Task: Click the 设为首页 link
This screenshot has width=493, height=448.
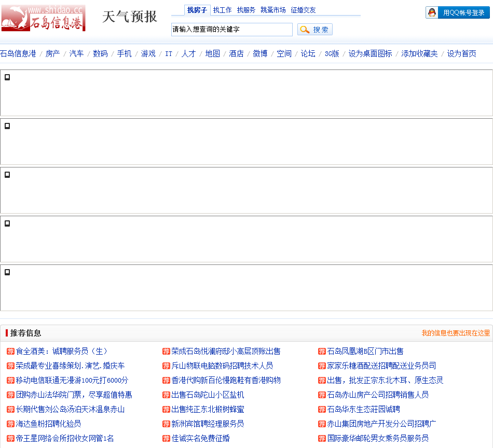Action: click(461, 53)
